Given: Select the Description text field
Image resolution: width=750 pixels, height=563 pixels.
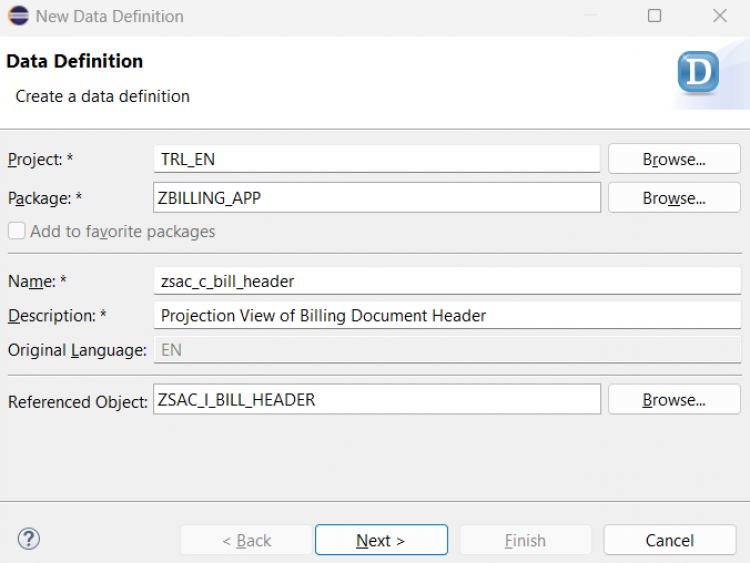Looking at the screenshot, I should [446, 316].
